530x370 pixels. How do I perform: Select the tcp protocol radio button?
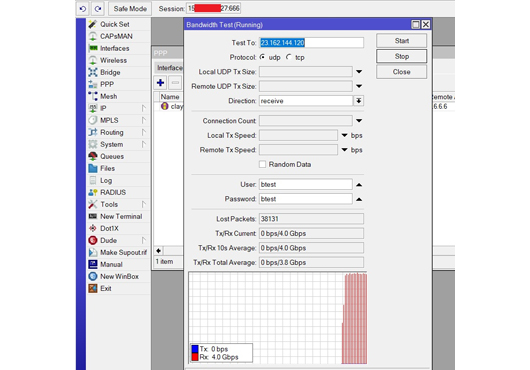pyautogui.click(x=288, y=57)
